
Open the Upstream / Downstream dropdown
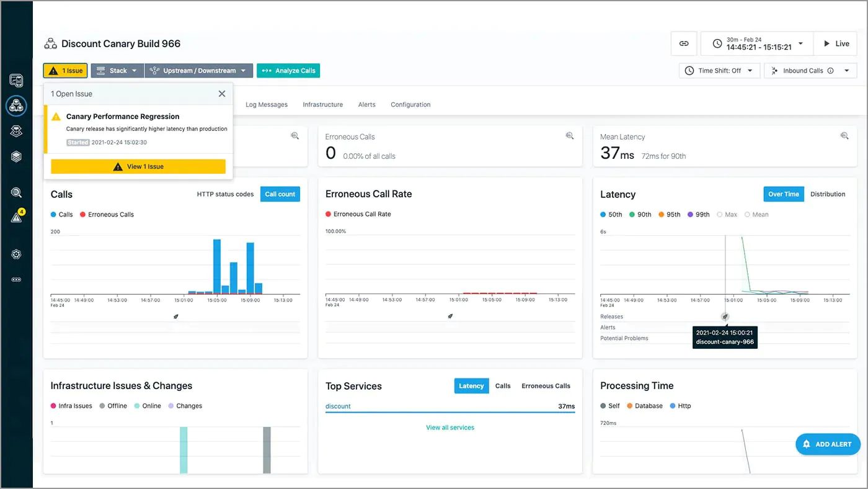pos(199,71)
